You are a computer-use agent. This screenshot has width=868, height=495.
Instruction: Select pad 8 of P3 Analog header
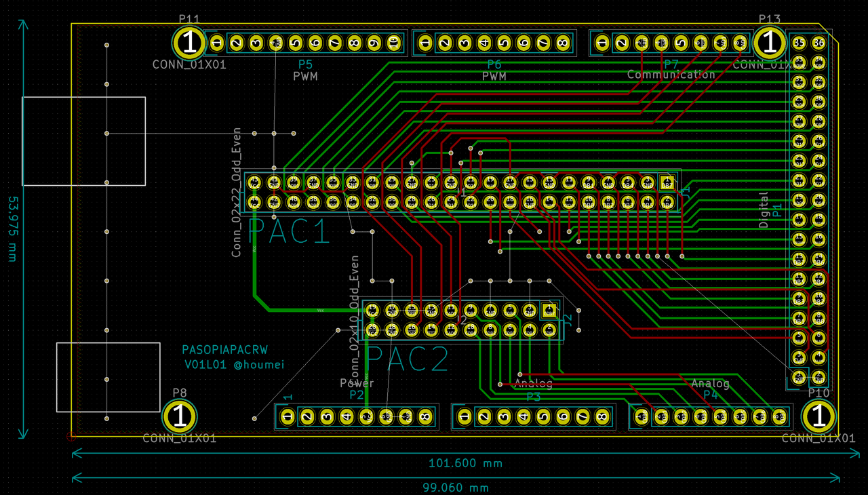[x=601, y=416]
